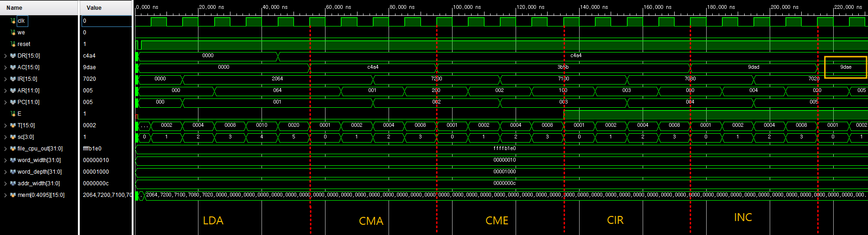Click the 220.000 ns time ruler mark

(x=849, y=7)
